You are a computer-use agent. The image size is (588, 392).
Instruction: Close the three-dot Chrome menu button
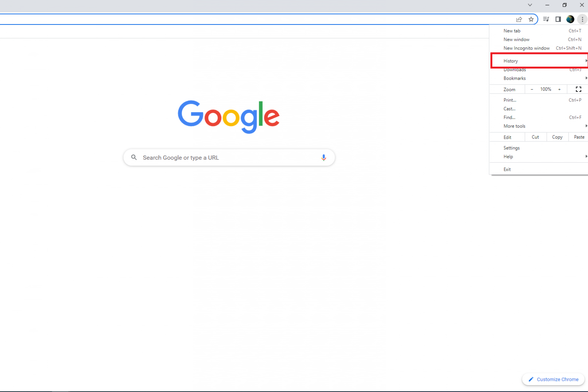point(582,19)
